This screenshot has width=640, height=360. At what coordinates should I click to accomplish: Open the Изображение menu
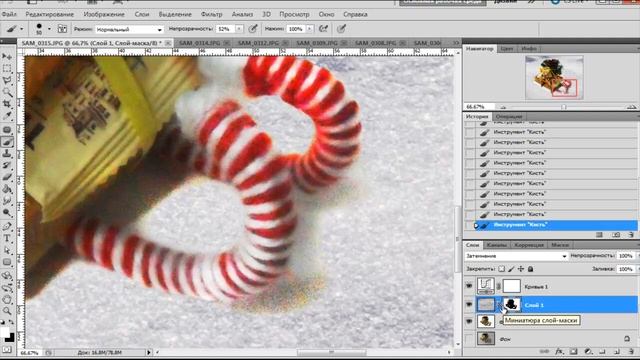[104, 14]
